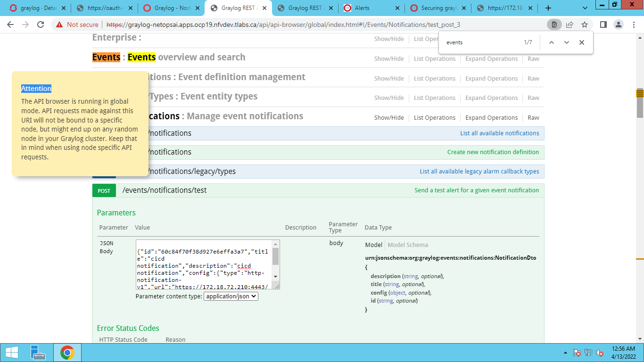The width and height of the screenshot is (644, 362).
Task: Click the share page icon
Action: click(570, 25)
